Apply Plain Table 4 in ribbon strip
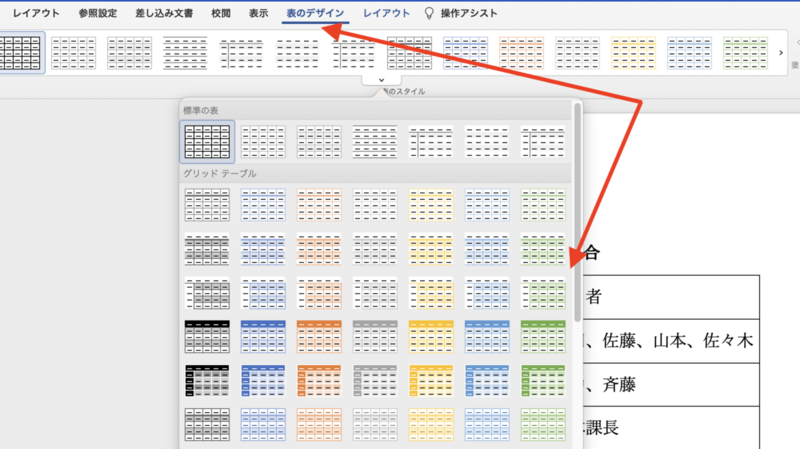Image resolution: width=800 pixels, height=449 pixels. tap(297, 53)
